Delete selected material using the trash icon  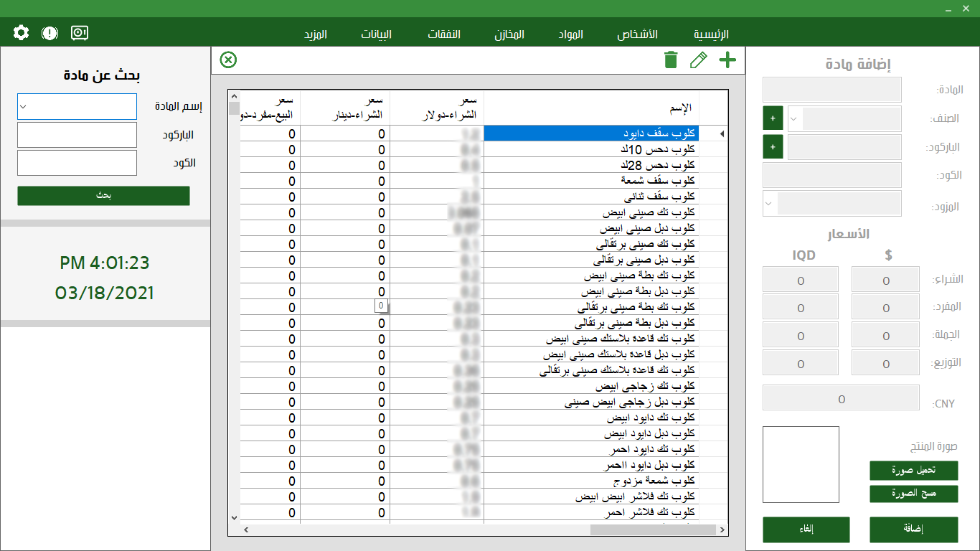click(671, 60)
